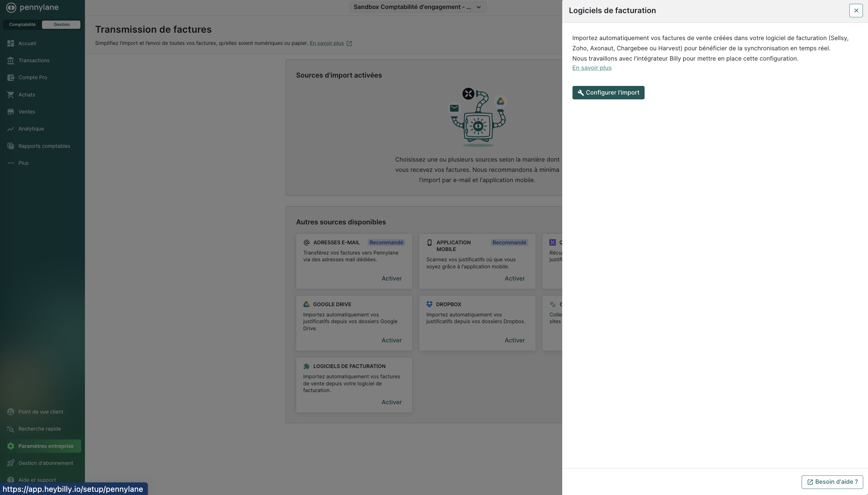Activate Application mobile source
Screen dimensions: 868x495
(514, 278)
